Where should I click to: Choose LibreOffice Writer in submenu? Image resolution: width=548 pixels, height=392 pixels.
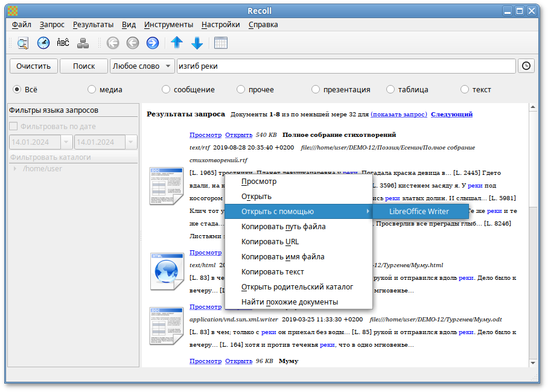(419, 212)
